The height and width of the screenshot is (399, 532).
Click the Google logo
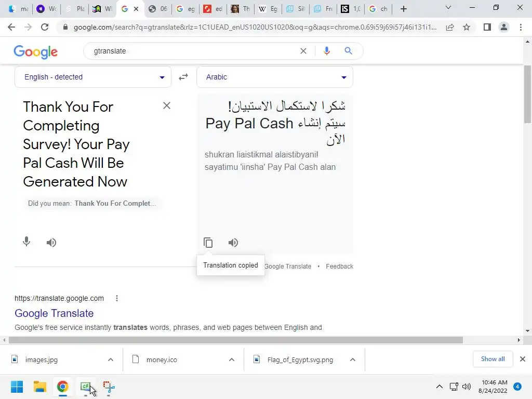tap(36, 51)
